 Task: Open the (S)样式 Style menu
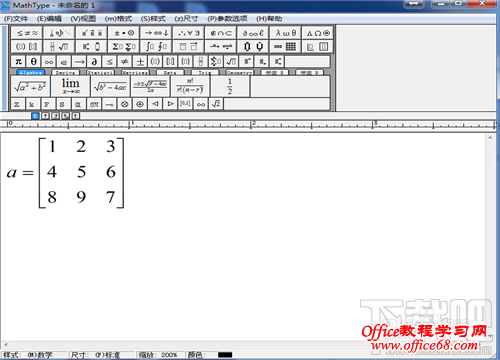(x=153, y=19)
